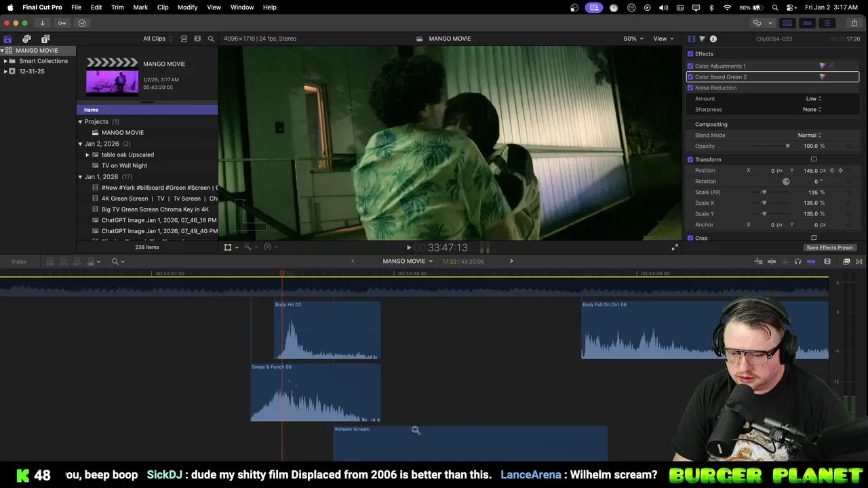The image size is (868, 488).
Task: Expand Smart Collections folder
Action: pyautogui.click(x=5, y=61)
